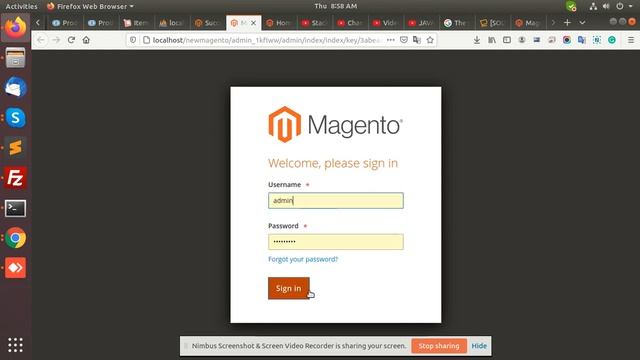640x360 pixels.
Task: Open the Firefox hamburger menu
Action: pyautogui.click(x=631, y=40)
